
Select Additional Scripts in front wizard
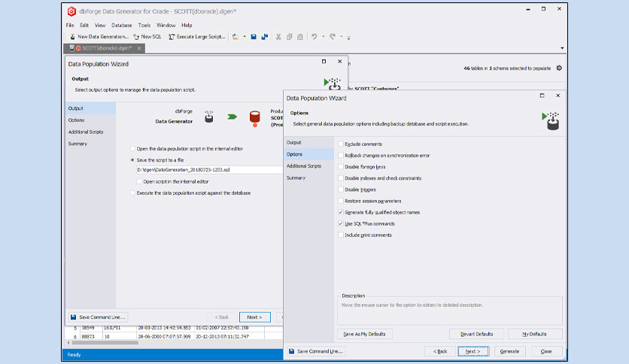point(308,166)
